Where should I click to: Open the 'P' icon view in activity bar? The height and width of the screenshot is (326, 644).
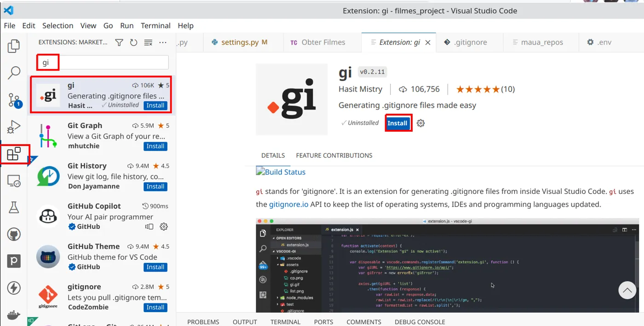coord(14,261)
